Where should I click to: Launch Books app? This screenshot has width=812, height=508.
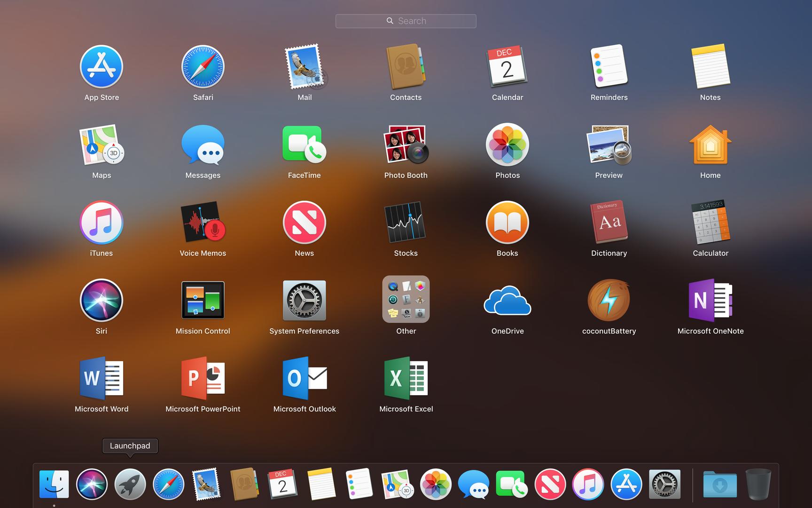[x=507, y=222]
